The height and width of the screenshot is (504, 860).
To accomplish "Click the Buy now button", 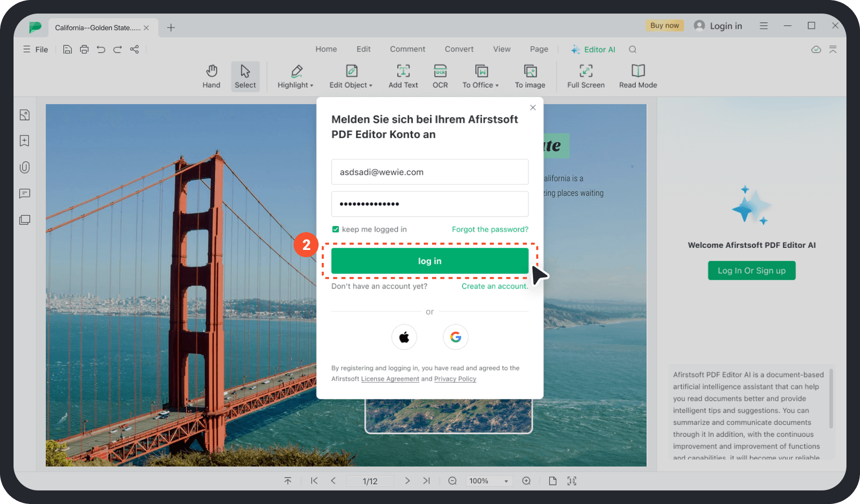I will (665, 26).
